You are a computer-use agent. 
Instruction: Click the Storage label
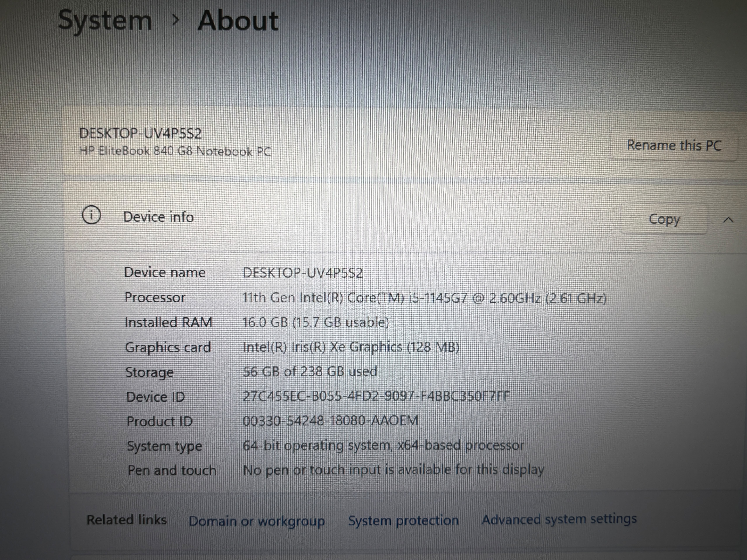149,372
